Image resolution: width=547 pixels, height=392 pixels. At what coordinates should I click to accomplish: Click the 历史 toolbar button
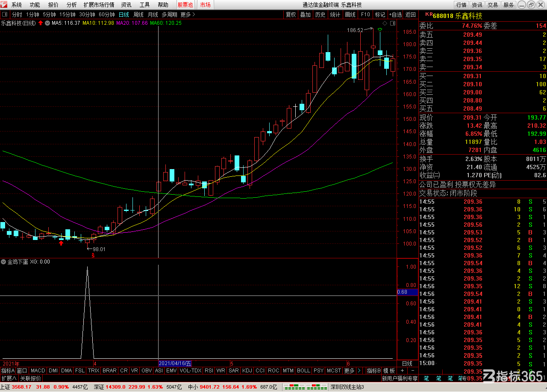pyautogui.click(x=320, y=15)
